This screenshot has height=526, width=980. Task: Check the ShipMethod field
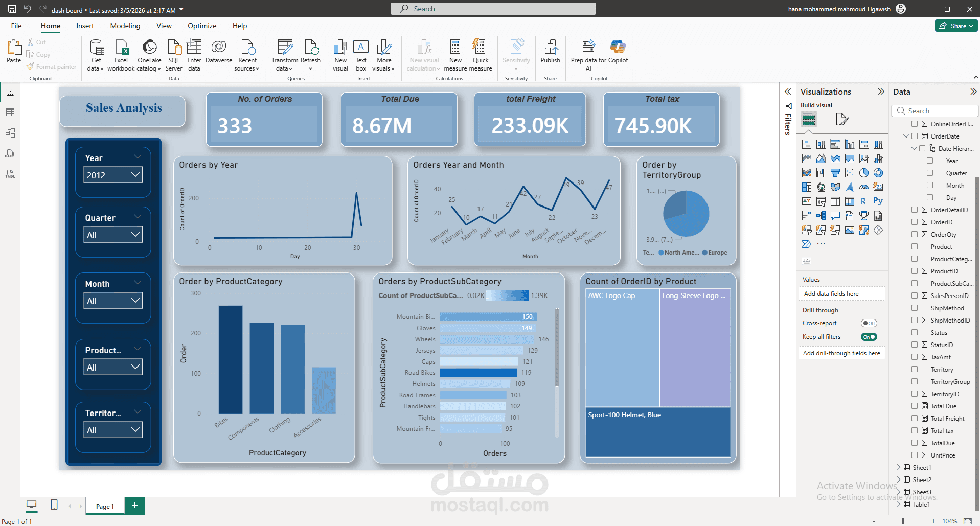[x=915, y=308]
